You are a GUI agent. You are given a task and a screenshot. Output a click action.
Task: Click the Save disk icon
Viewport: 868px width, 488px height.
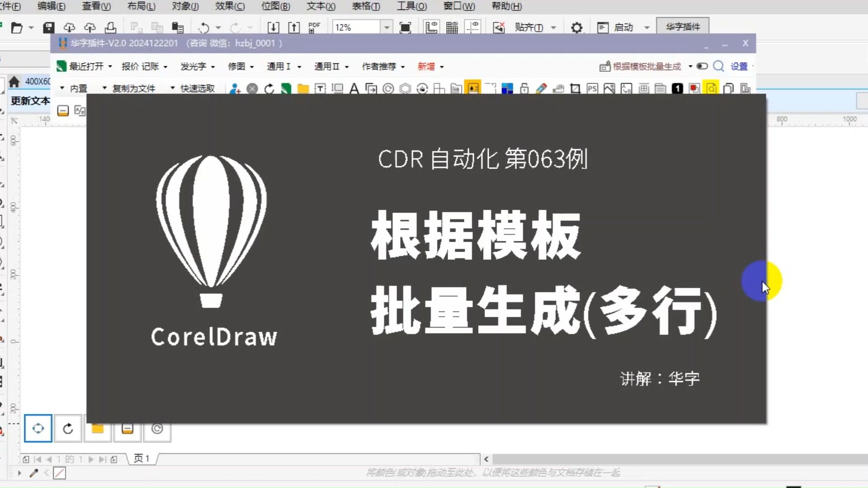click(x=48, y=28)
